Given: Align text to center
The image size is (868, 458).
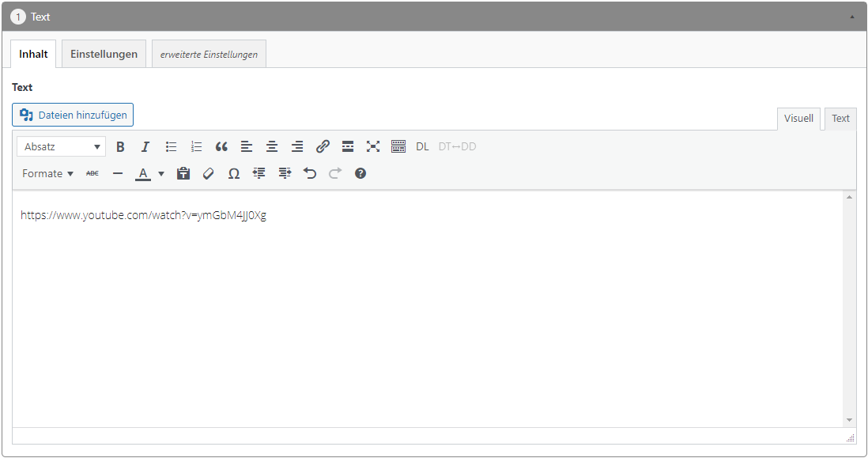Looking at the screenshot, I should coord(272,146).
